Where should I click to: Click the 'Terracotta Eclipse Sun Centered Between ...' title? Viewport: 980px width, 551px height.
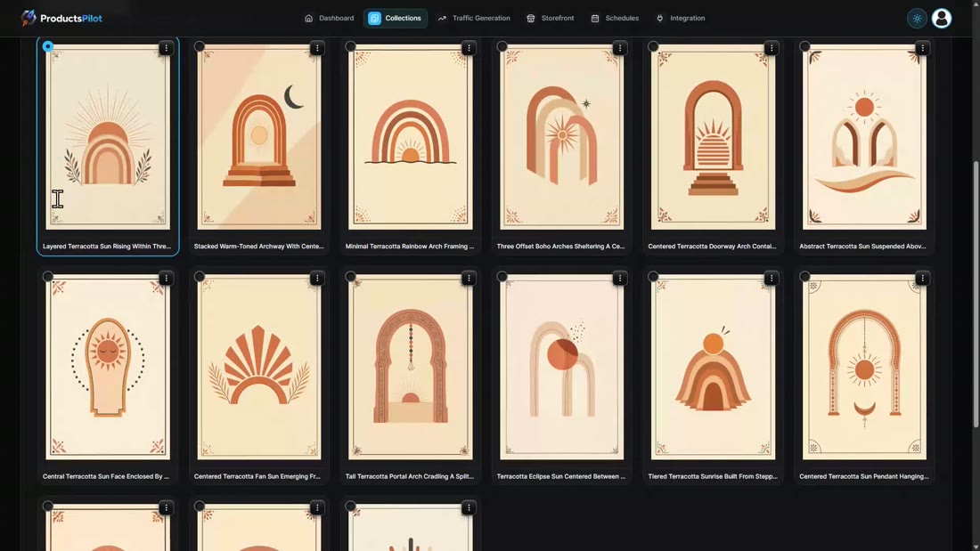[561, 476]
